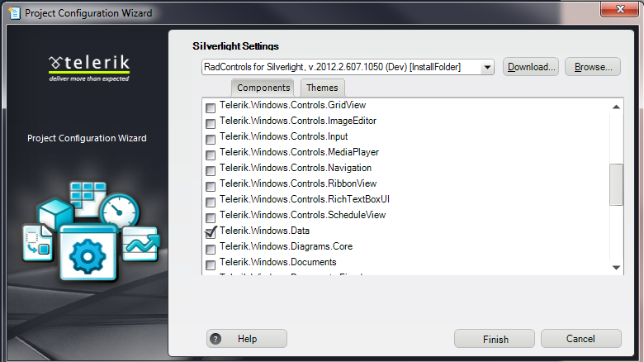This screenshot has width=644, height=362.
Task: Open Help from the bottom button
Action: click(246, 339)
